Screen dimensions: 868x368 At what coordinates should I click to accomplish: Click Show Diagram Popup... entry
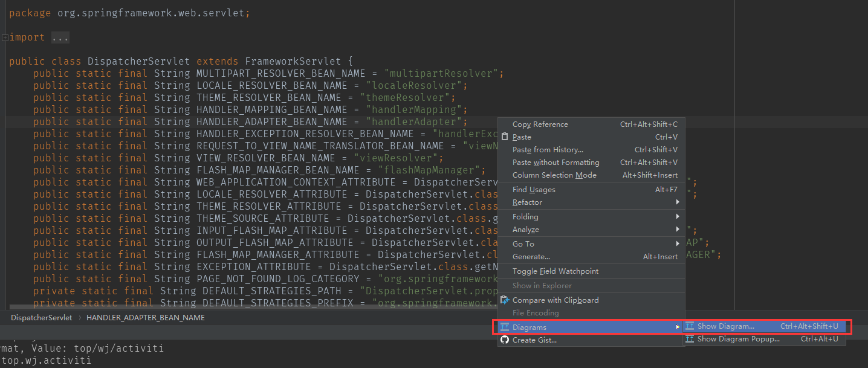coord(764,339)
